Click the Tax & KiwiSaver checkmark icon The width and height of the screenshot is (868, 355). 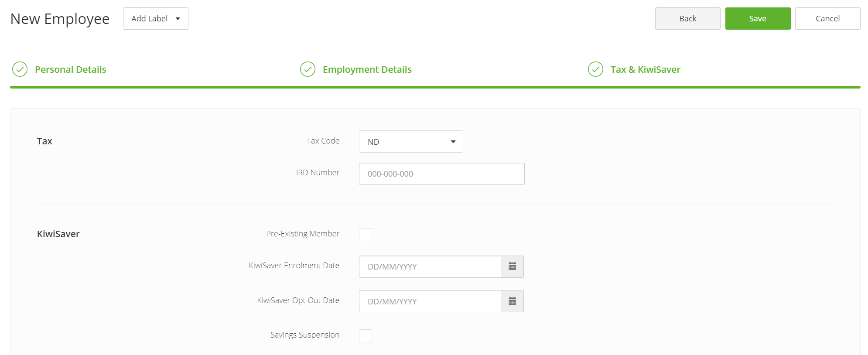pos(595,69)
